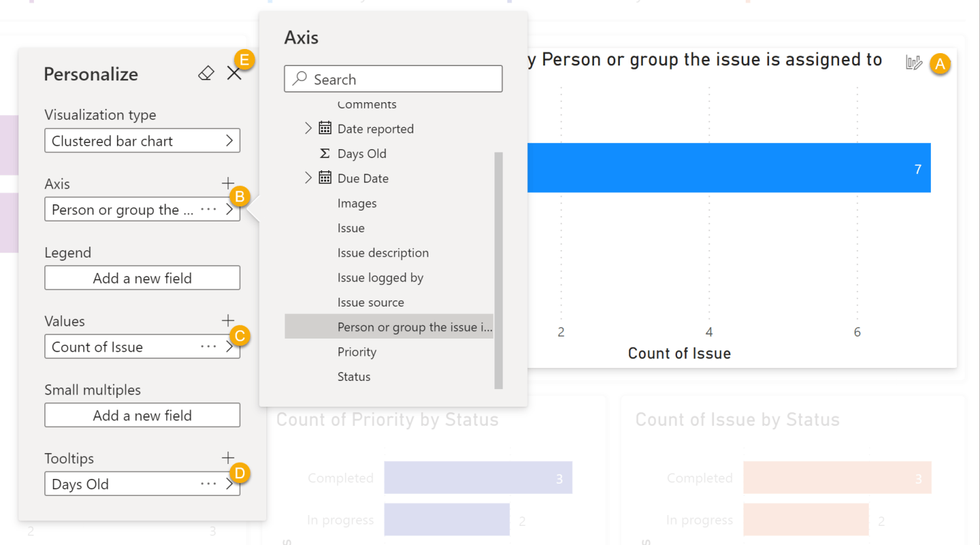This screenshot has width=980, height=545.
Task: Select the Days Old field
Action: point(362,153)
